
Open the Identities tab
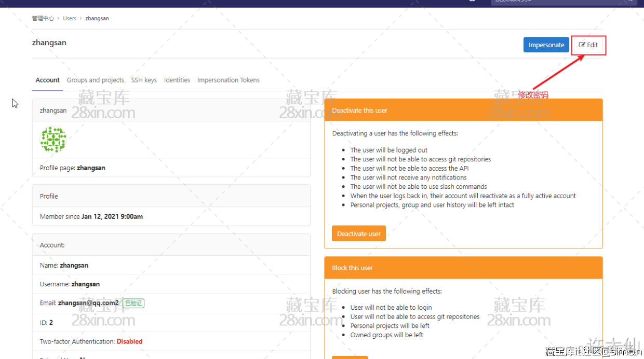click(x=177, y=80)
